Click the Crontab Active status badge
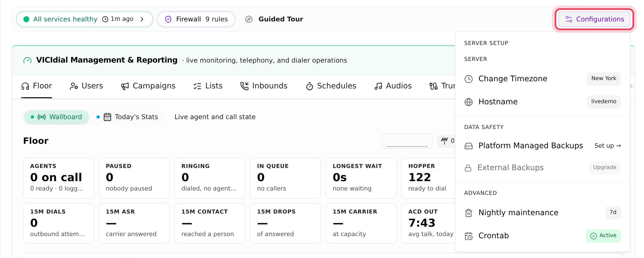The image size is (644, 258). tap(603, 236)
